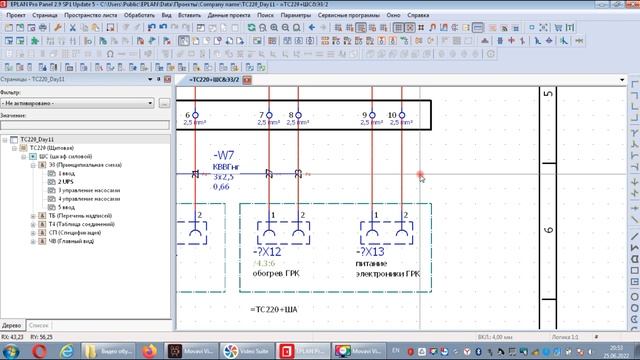Open Opera browser from the taskbar
The width and height of the screenshot is (640, 360).
[39, 351]
